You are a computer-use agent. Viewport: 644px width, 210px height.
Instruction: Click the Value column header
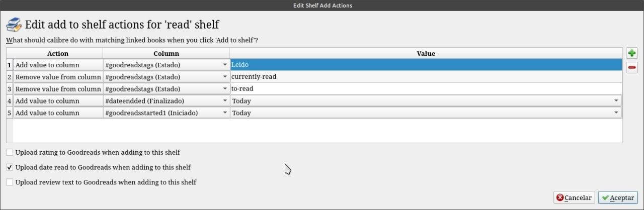426,53
